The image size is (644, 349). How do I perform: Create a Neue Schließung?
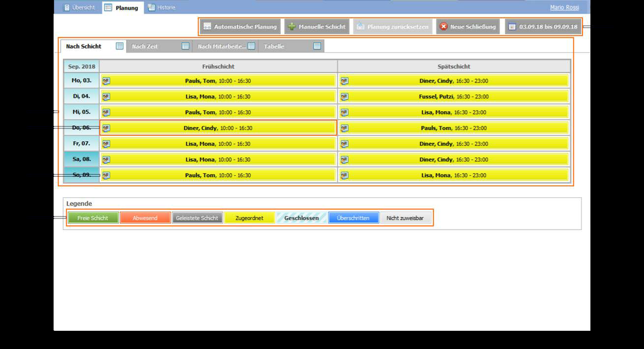pyautogui.click(x=468, y=27)
